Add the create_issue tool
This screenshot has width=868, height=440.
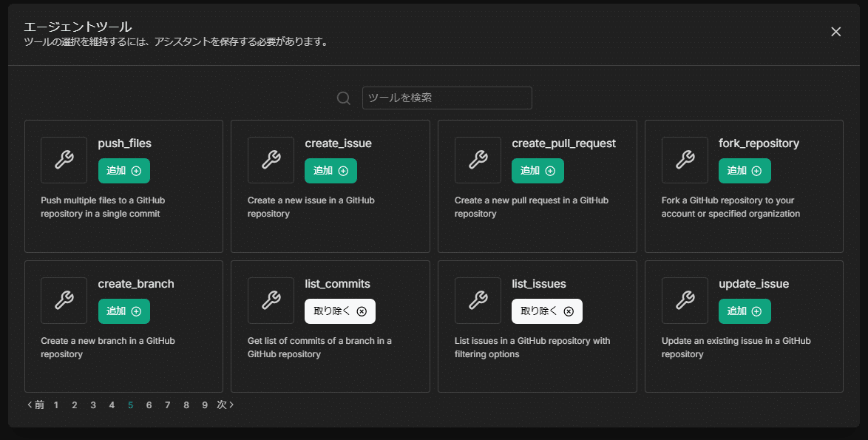[330, 170]
